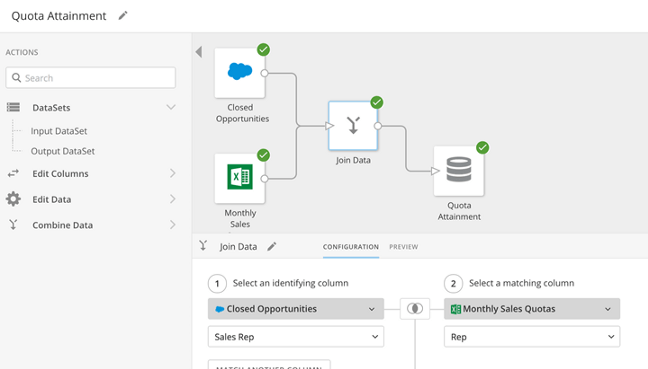Viewport: 648px width, 369px height.
Task: Click the Edit Columns label
Action: pos(60,174)
